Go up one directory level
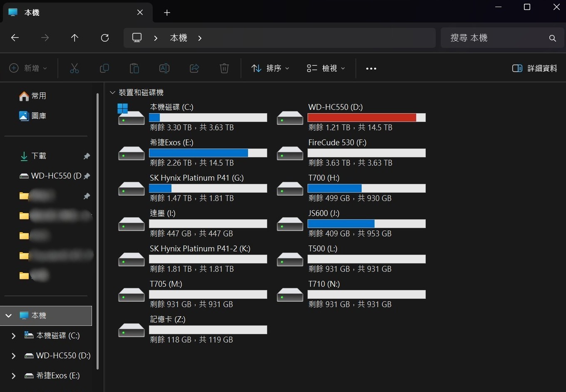Screen dimensions: 566x392 75,38
